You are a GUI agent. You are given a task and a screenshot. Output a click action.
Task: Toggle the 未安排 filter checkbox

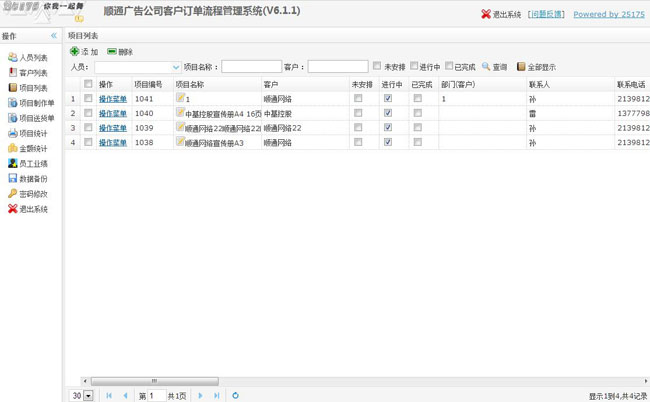(x=377, y=65)
